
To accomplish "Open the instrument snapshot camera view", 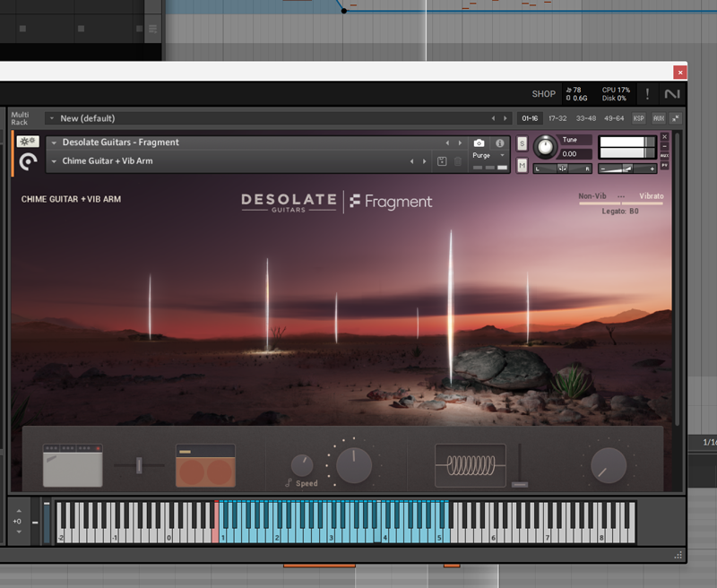I will click(x=479, y=143).
